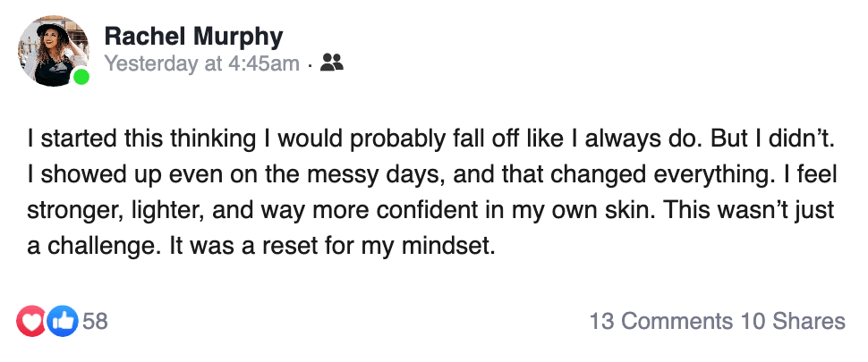868x362 pixels.
Task: Open Rachel Murphy's profile picture
Action: 53,51
